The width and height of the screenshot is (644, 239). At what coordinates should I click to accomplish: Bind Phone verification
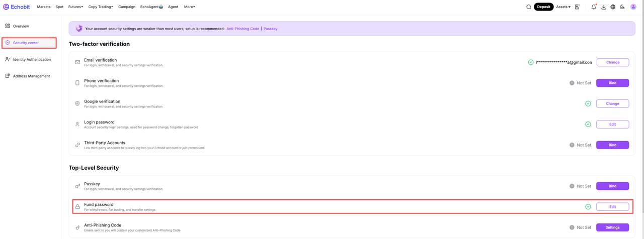pyautogui.click(x=613, y=83)
